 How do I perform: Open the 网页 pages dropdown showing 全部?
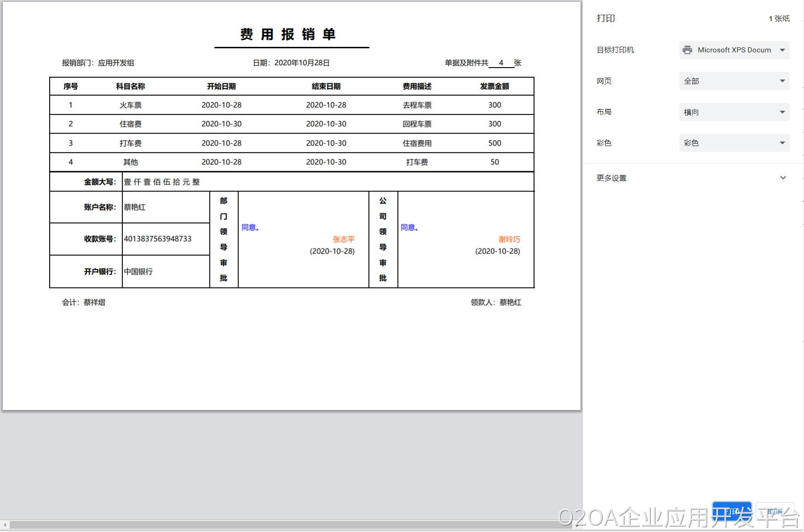coord(734,81)
